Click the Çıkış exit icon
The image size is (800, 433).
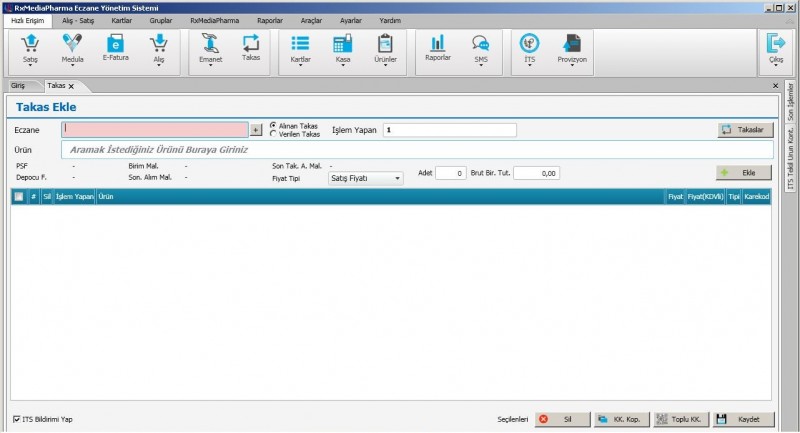coord(775,44)
